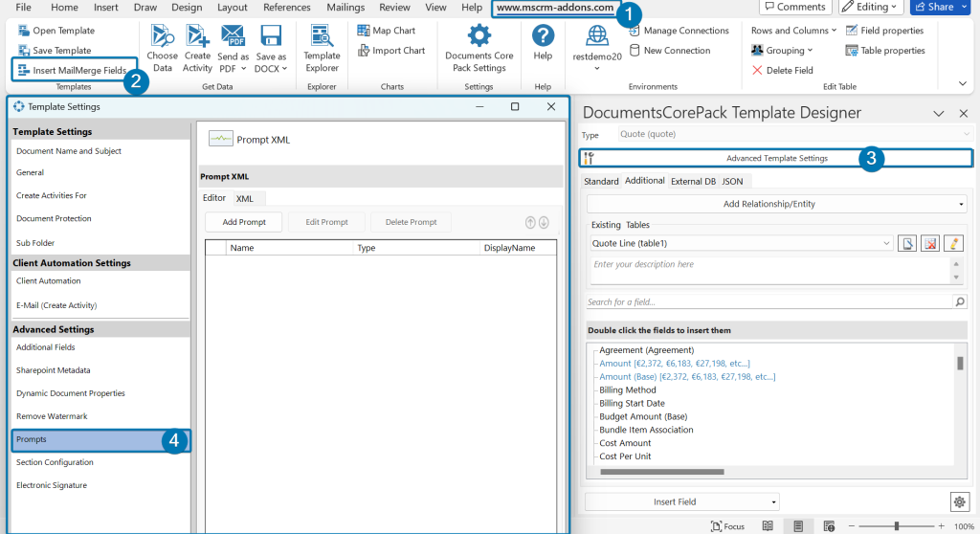The height and width of the screenshot is (534, 980).
Task: Adjust the zoom slider handle
Action: [x=896, y=526]
